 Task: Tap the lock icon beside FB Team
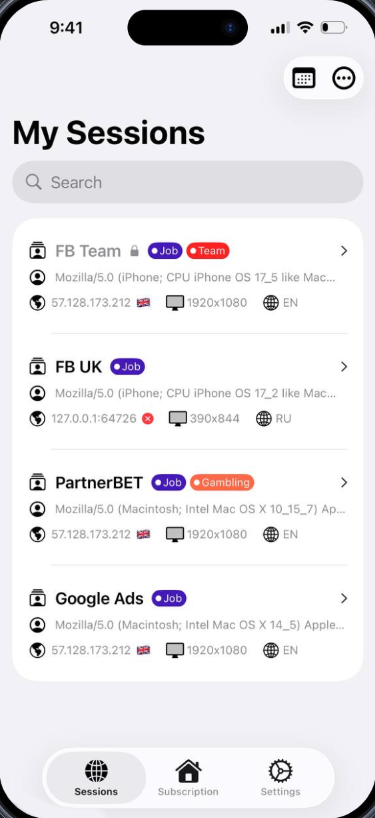[x=135, y=251]
